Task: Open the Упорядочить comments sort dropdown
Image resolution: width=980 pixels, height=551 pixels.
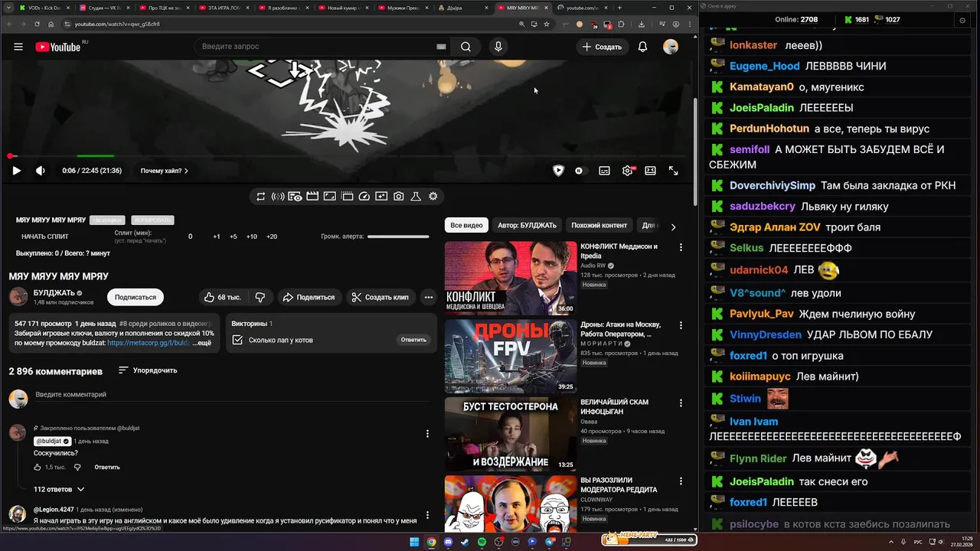Action: (x=148, y=370)
